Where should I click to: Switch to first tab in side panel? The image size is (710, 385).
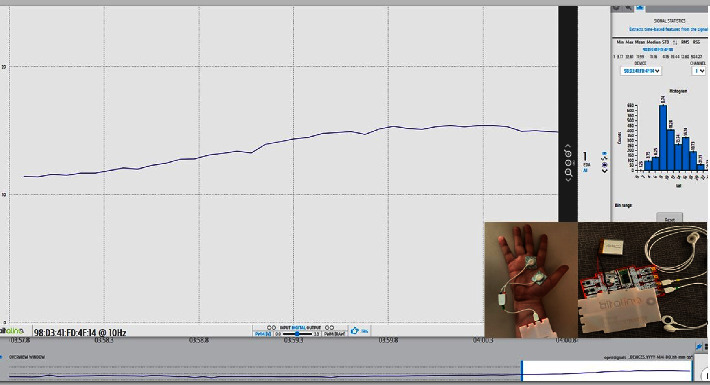coord(617,8)
